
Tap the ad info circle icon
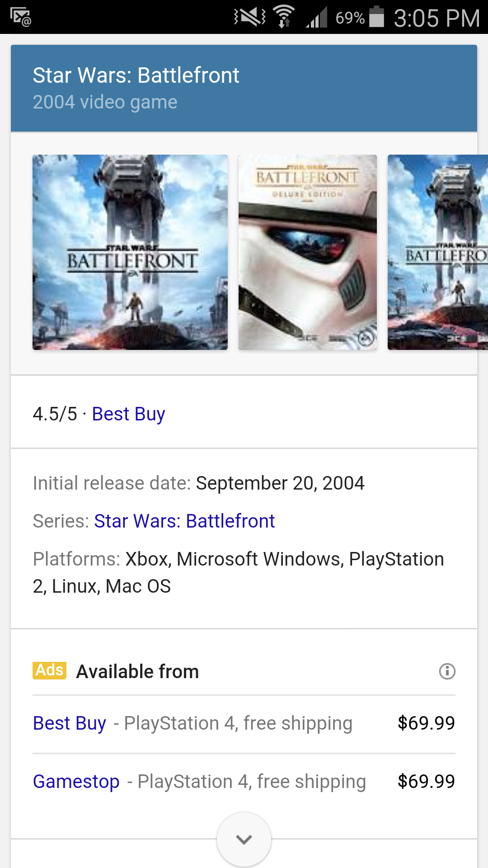(x=447, y=671)
